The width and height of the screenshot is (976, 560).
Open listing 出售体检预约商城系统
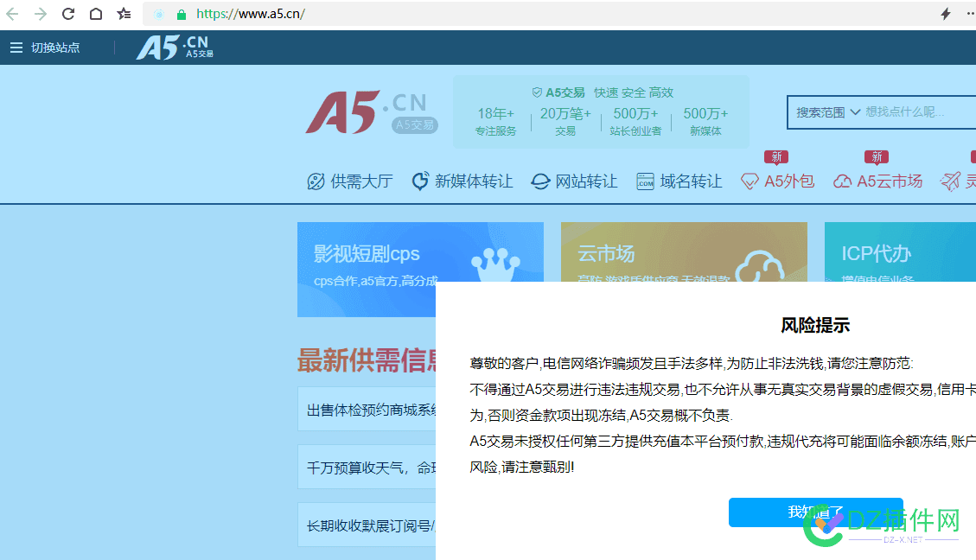tap(367, 410)
